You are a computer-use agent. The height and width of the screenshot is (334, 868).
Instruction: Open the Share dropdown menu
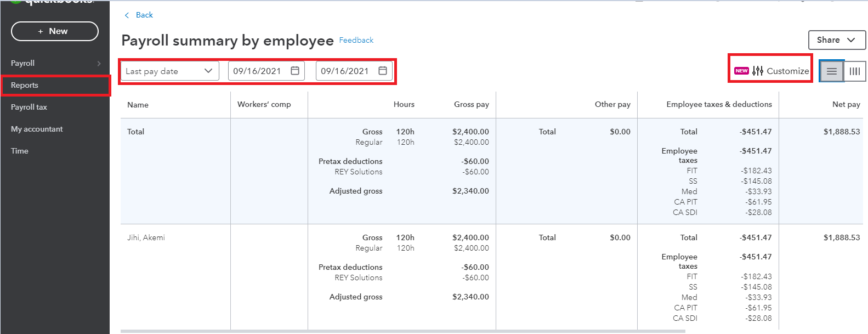[x=836, y=40]
